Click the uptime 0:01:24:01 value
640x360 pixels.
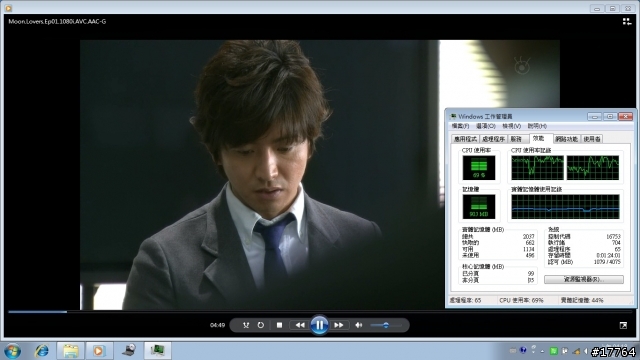pos(608,256)
